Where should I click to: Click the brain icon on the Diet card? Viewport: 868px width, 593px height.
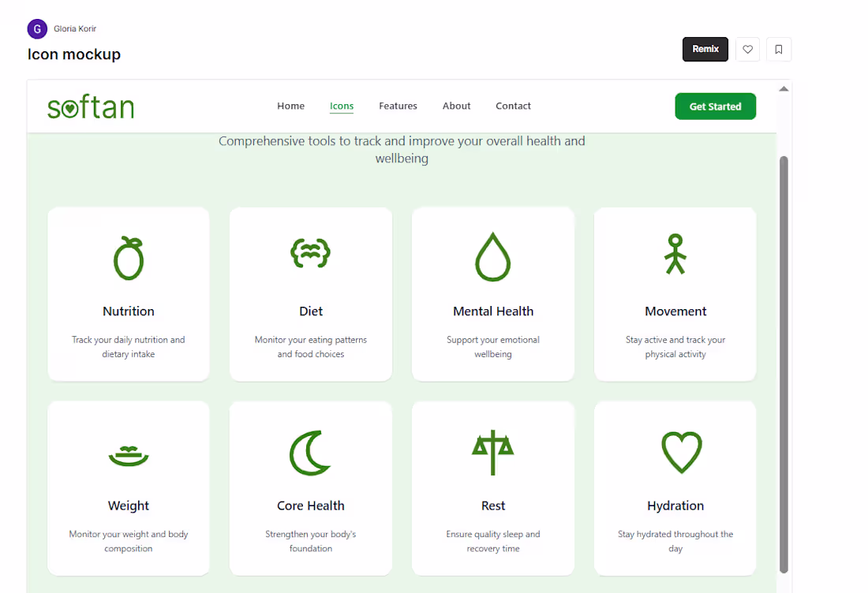pyautogui.click(x=311, y=253)
